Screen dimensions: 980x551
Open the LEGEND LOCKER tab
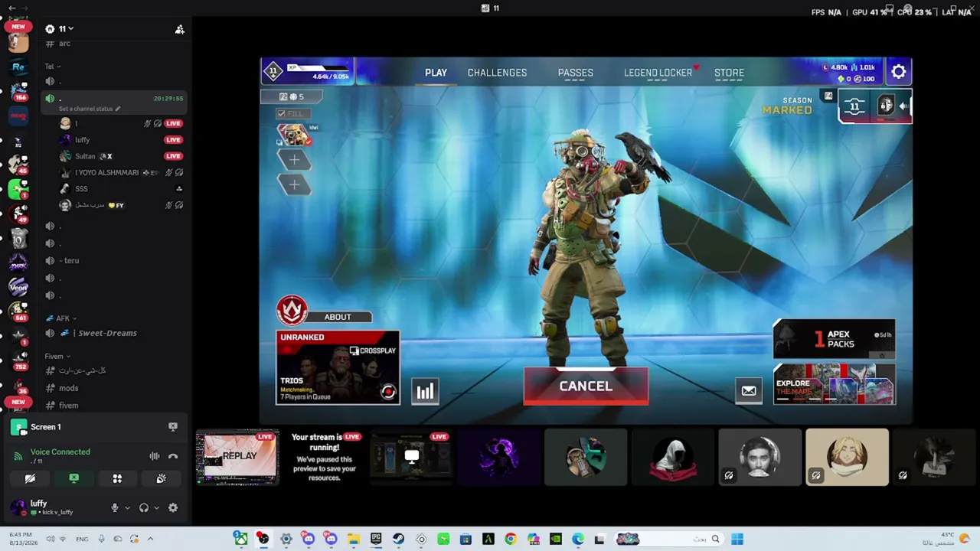pos(658,73)
